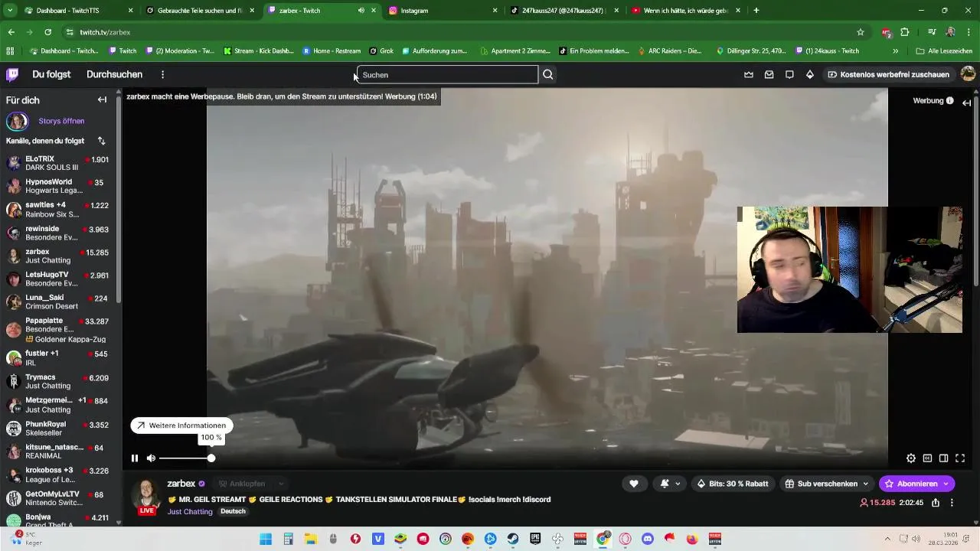Open three-dot options below the stream
Screen dimensions: 980x551
pyautogui.click(x=952, y=503)
